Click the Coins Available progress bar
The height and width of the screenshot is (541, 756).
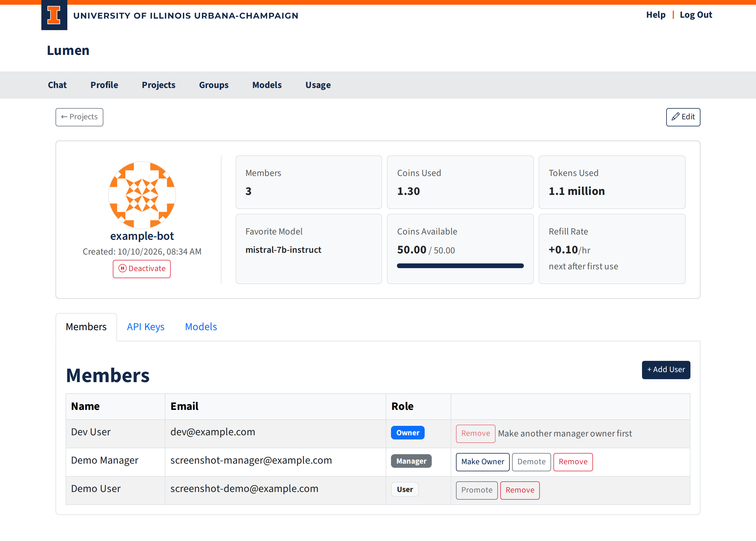[x=460, y=266]
